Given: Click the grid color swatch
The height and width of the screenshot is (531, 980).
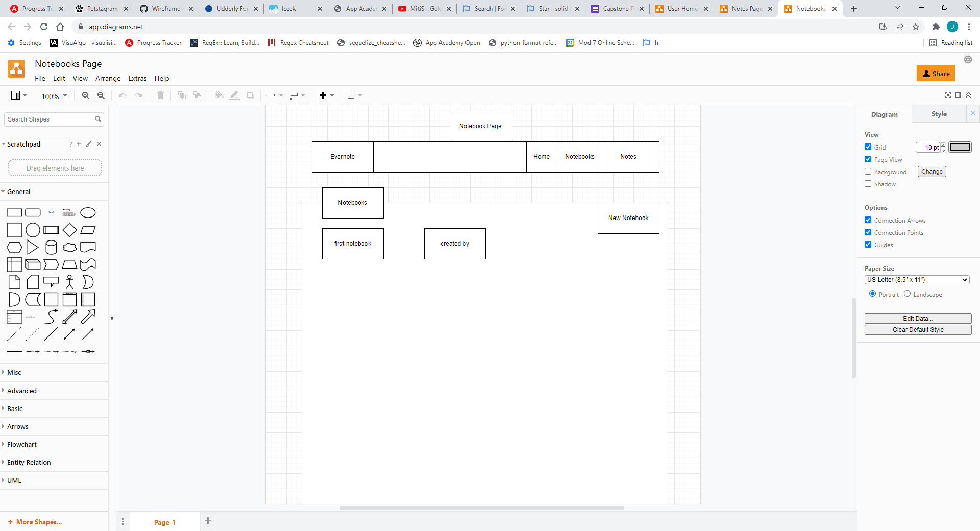Looking at the screenshot, I should [960, 147].
